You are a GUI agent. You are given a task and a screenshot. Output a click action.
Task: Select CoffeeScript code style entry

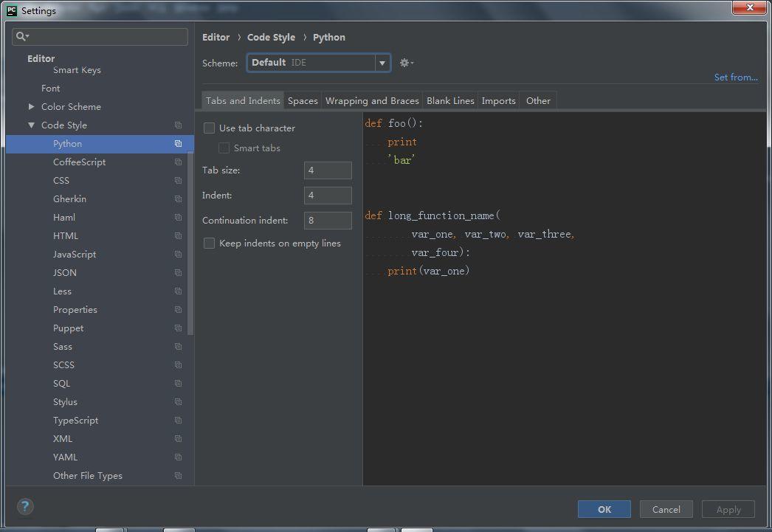[x=79, y=162]
